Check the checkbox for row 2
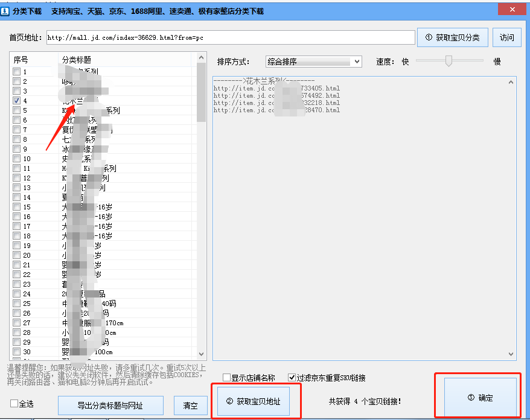 [16, 81]
